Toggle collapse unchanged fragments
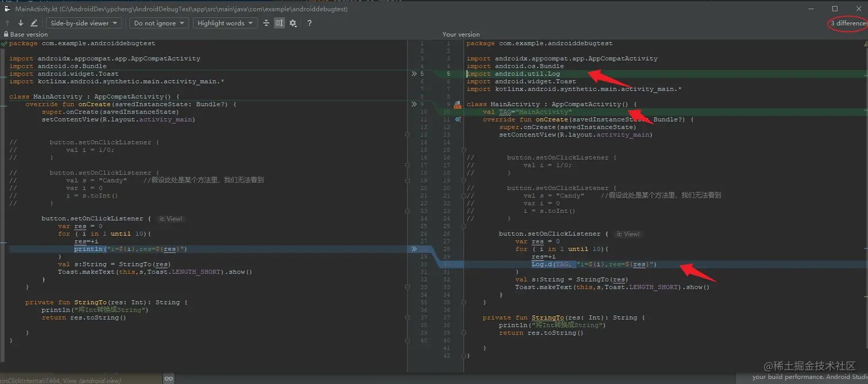This screenshot has width=868, height=384. click(x=266, y=23)
